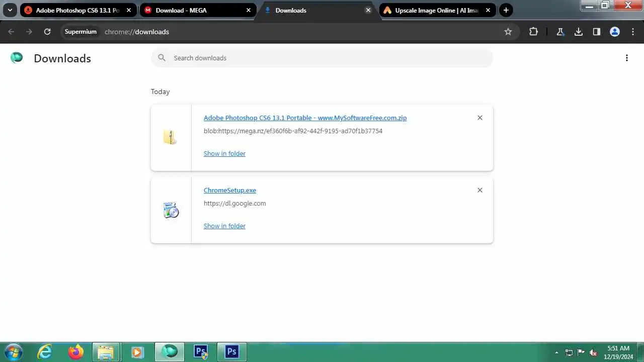This screenshot has width=644, height=362.
Task: Switch to the Upscale Image Online tab
Action: pyautogui.click(x=437, y=10)
